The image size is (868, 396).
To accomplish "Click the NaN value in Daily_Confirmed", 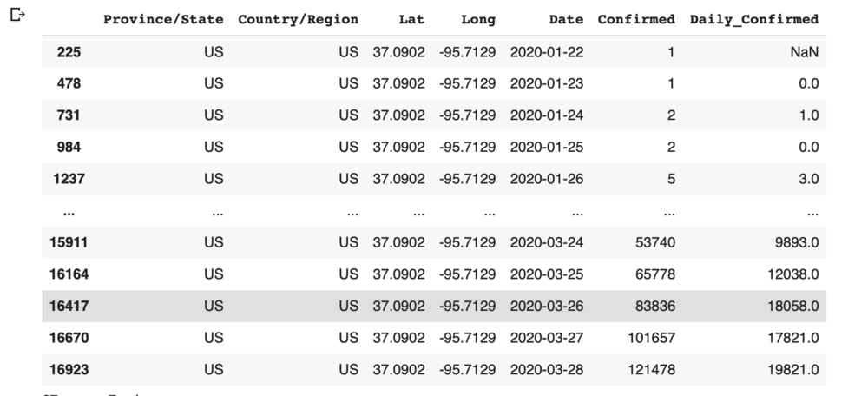I will (805, 52).
